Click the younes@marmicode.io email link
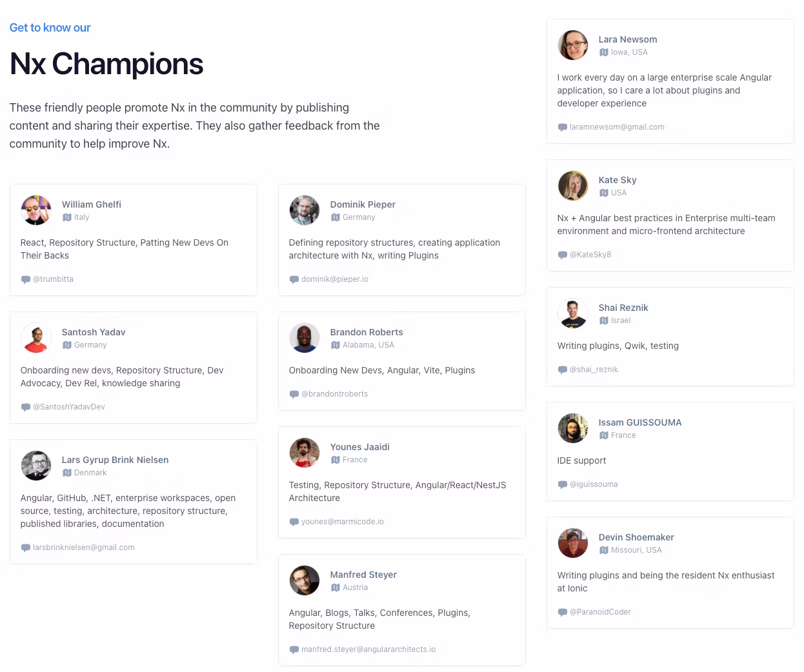Image resolution: width=804 pixels, height=672 pixels. [x=343, y=522]
